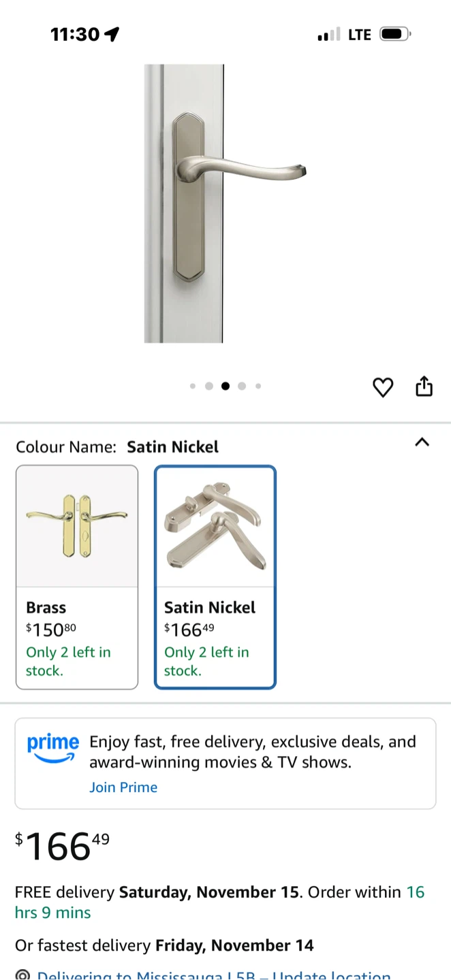Tap the LTE network indicator
This screenshot has width=451, height=980.
[359, 35]
